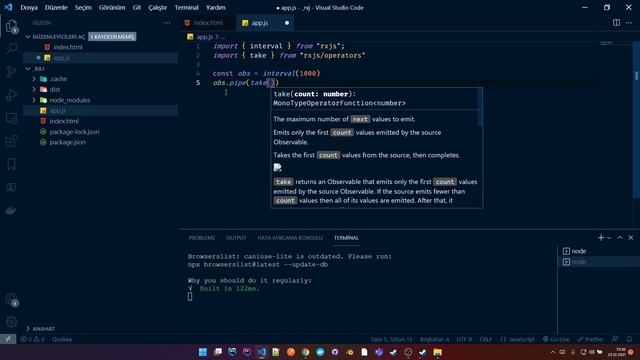
Task: Select the first node terminal instance
Action: 598,251
